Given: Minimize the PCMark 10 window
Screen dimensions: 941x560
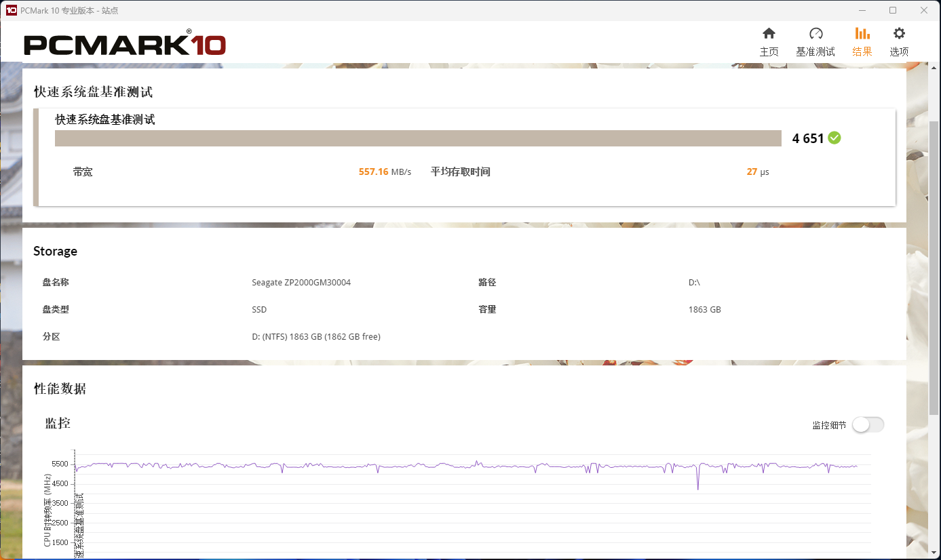Looking at the screenshot, I should tap(862, 10).
